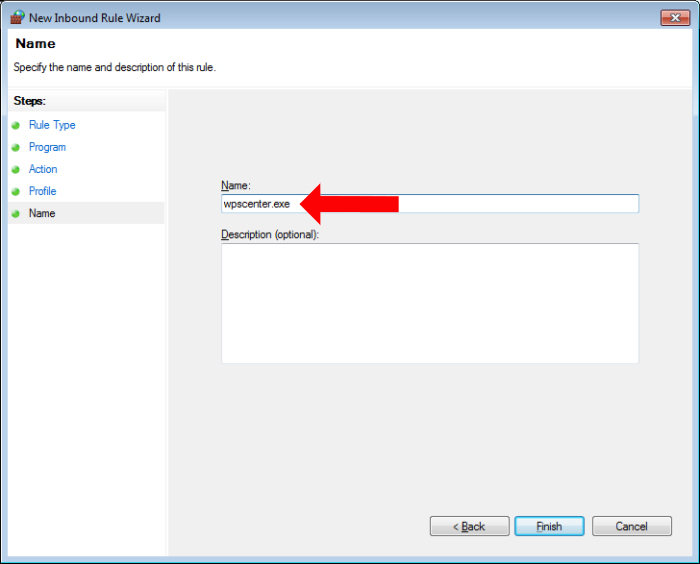Click the green bullet beside Rule Type
Image resolution: width=700 pixels, height=564 pixels.
pyautogui.click(x=16, y=125)
